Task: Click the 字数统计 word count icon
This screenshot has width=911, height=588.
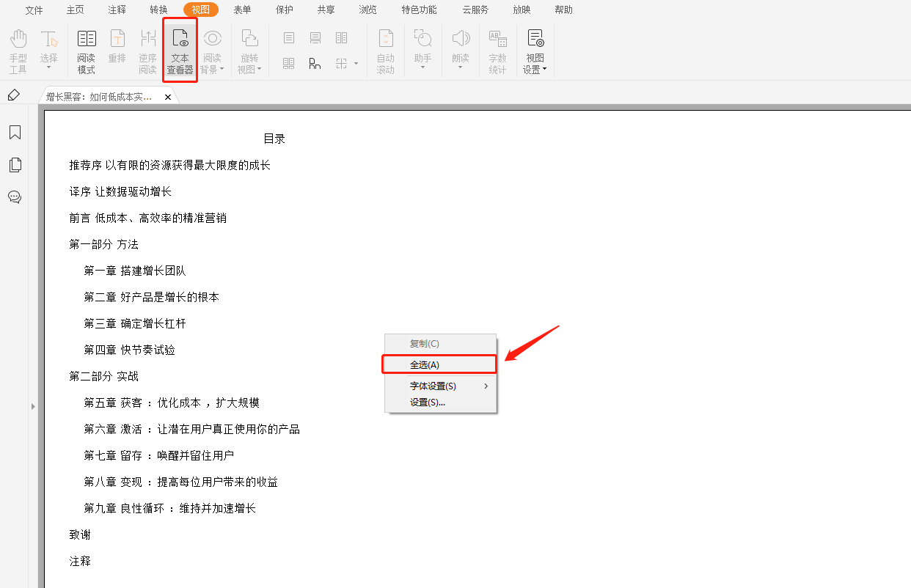Action: coord(497,51)
